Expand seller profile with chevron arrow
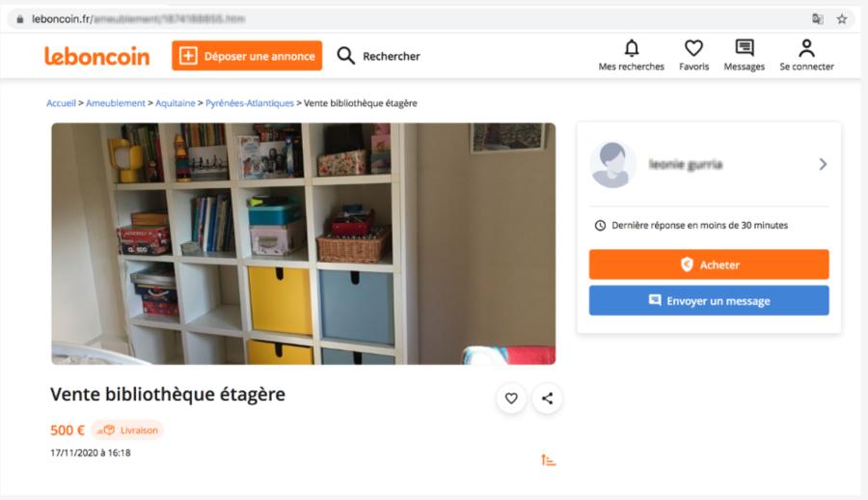The width and height of the screenshot is (868, 500). (x=823, y=164)
